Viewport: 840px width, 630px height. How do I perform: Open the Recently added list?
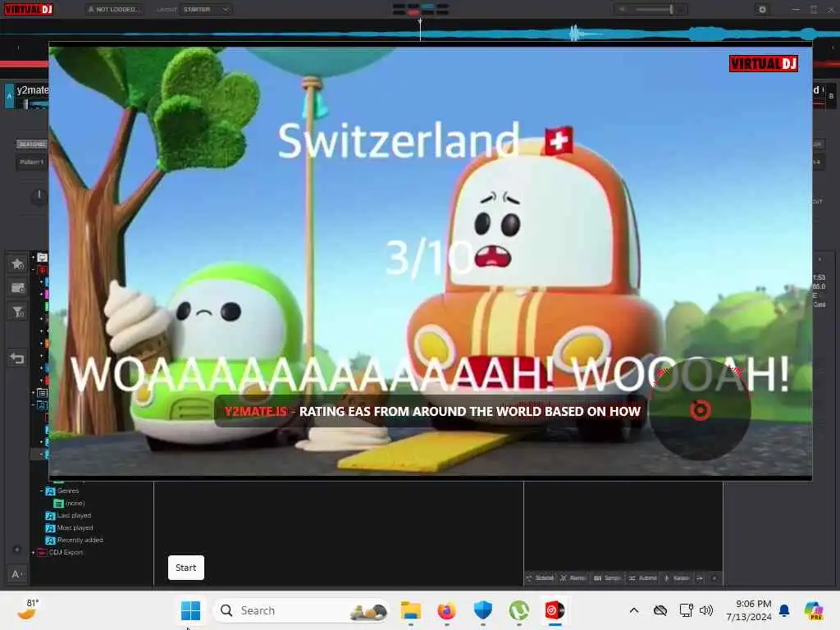click(75, 540)
